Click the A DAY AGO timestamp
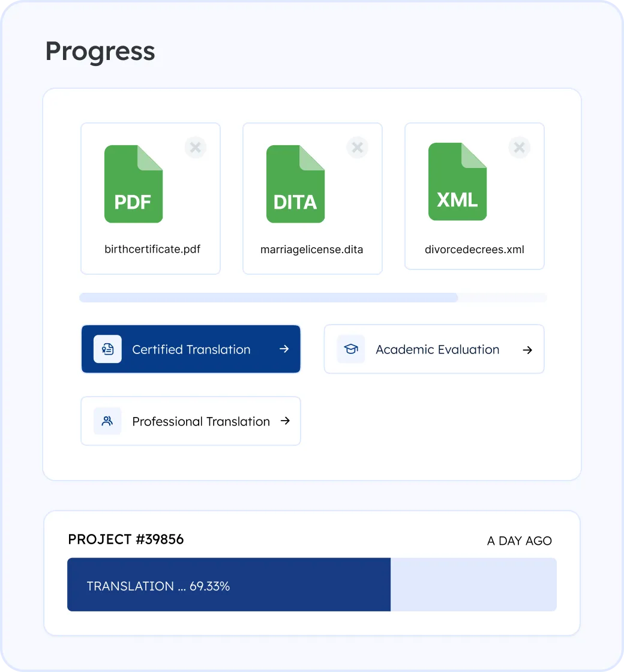This screenshot has width=624, height=672. click(519, 541)
